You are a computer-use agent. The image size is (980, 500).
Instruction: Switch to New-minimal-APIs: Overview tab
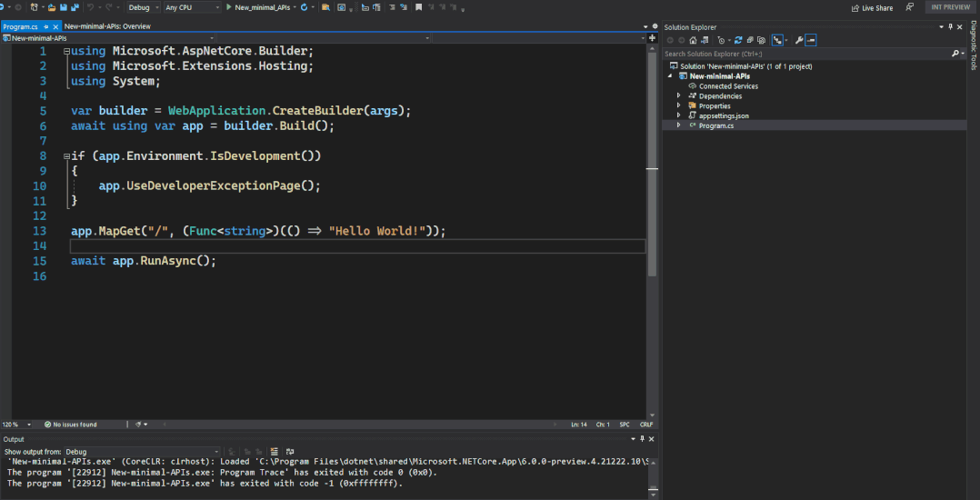click(107, 26)
